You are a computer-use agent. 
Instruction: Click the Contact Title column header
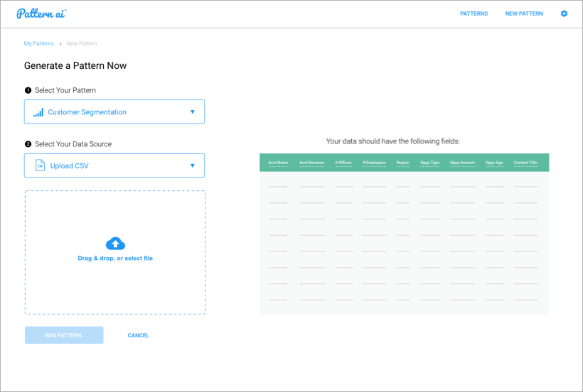(x=525, y=163)
